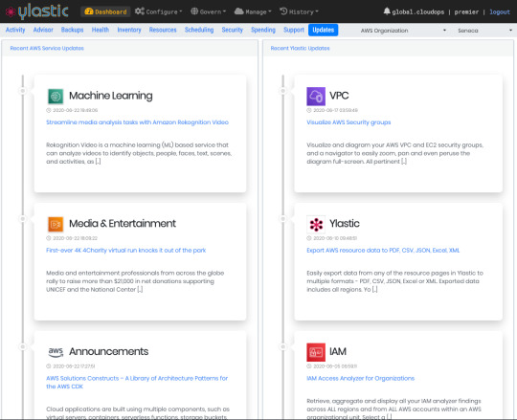This screenshot has width=517, height=420.
Task: Open First-ever 4K 4Charity virtual run link
Action: (x=126, y=251)
